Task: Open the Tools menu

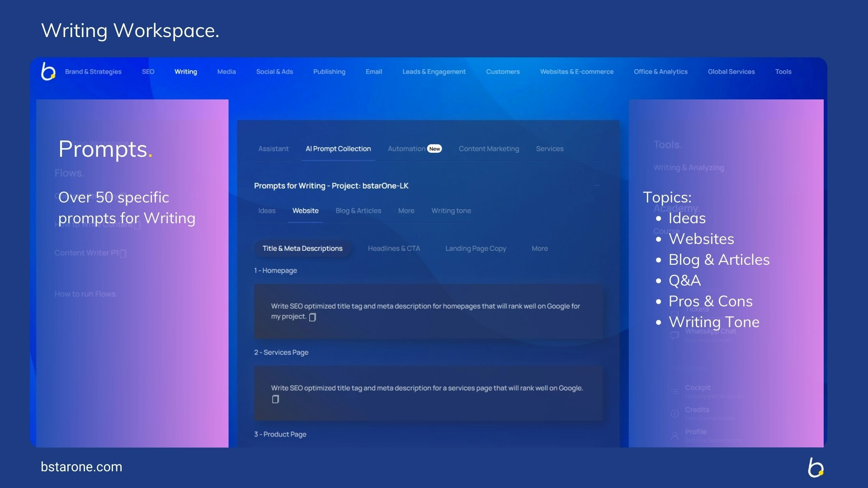Action: tap(783, 71)
